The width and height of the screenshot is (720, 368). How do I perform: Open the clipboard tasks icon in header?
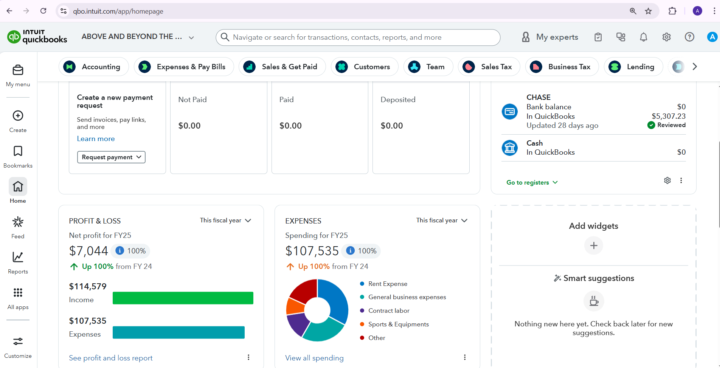(598, 37)
